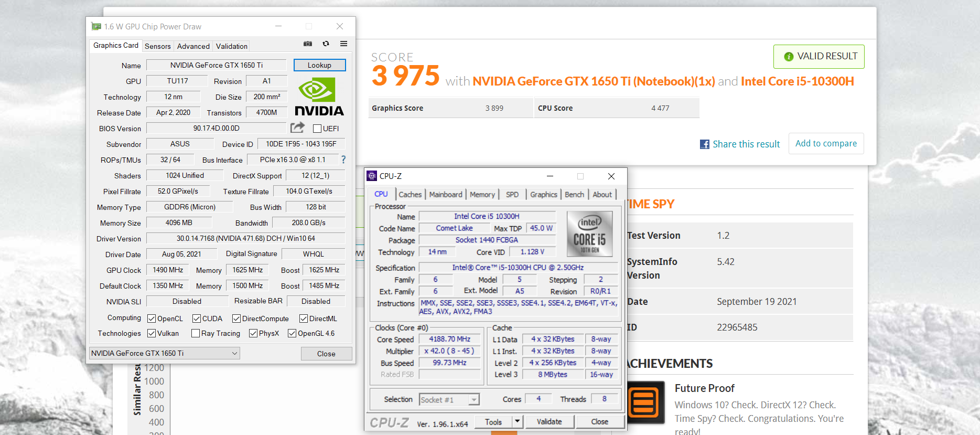Image resolution: width=980 pixels, height=435 pixels.
Task: Click Add to compare button
Action: (826, 143)
